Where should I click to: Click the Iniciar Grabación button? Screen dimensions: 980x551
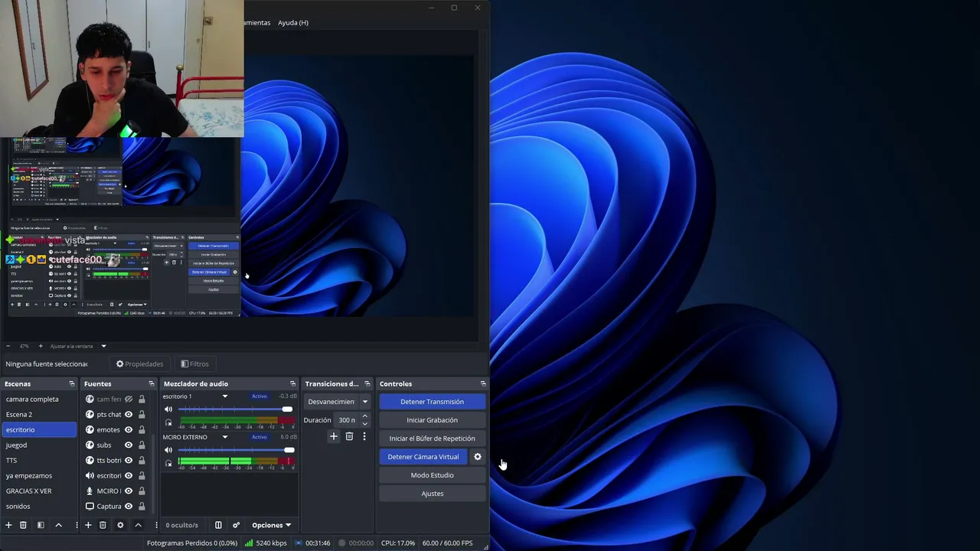click(x=432, y=420)
